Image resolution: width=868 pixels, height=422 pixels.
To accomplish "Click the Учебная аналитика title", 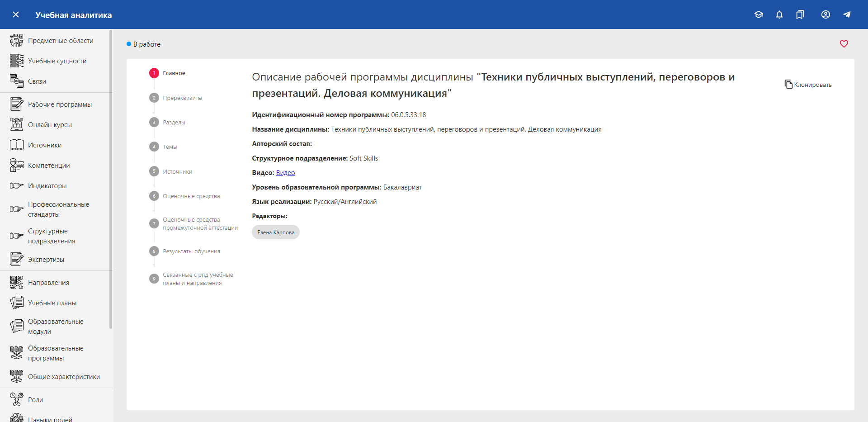I will point(74,15).
